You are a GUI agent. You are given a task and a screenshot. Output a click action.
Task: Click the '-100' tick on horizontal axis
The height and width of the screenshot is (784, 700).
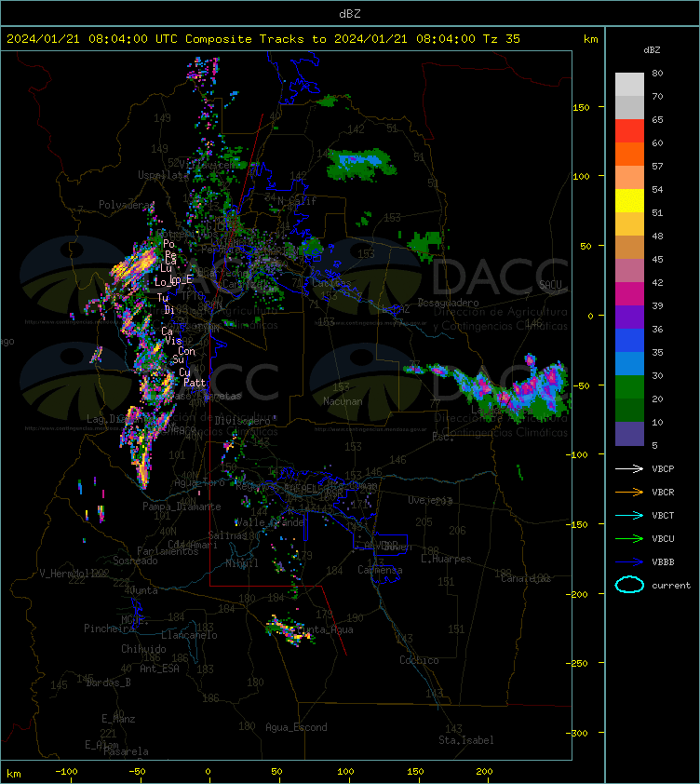(x=66, y=772)
